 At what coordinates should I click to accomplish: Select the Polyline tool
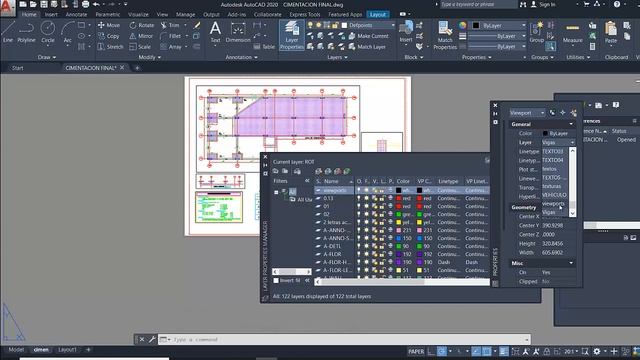point(26,32)
